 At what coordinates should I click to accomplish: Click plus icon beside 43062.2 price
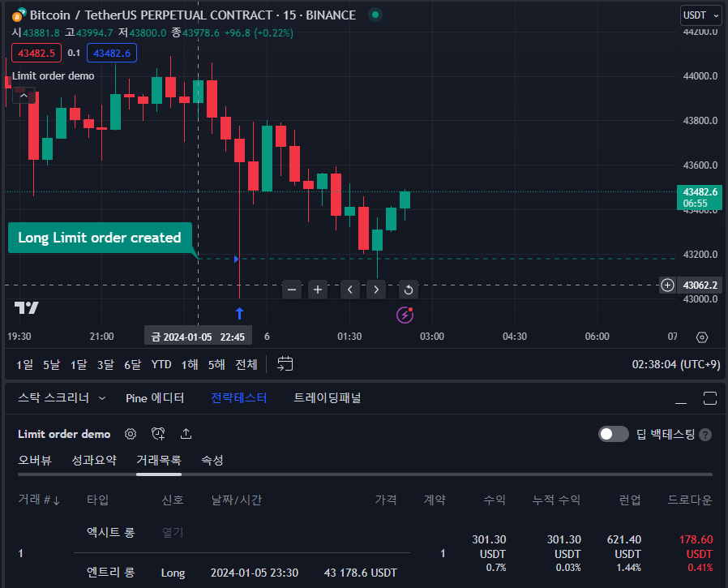667,285
